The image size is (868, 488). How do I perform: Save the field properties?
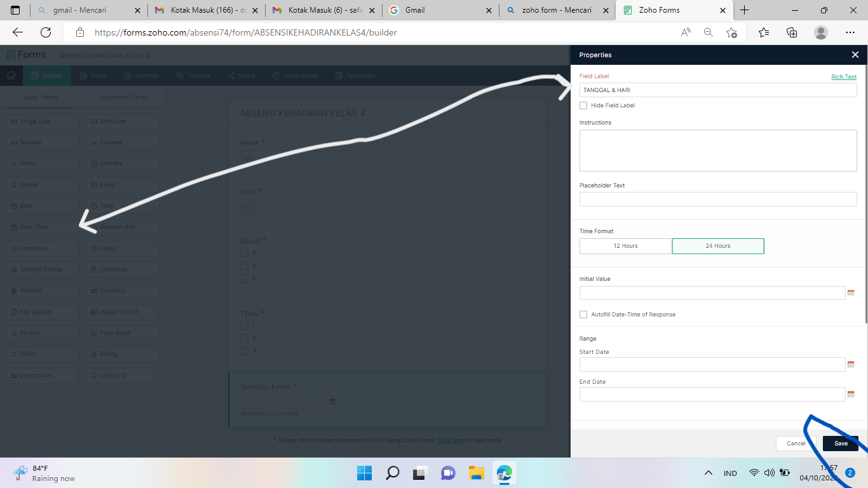pos(840,444)
